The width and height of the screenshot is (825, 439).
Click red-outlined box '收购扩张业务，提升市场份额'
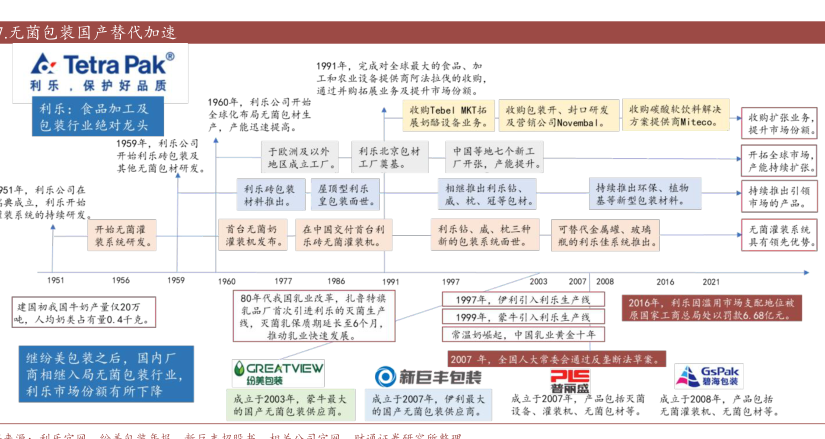(x=779, y=124)
